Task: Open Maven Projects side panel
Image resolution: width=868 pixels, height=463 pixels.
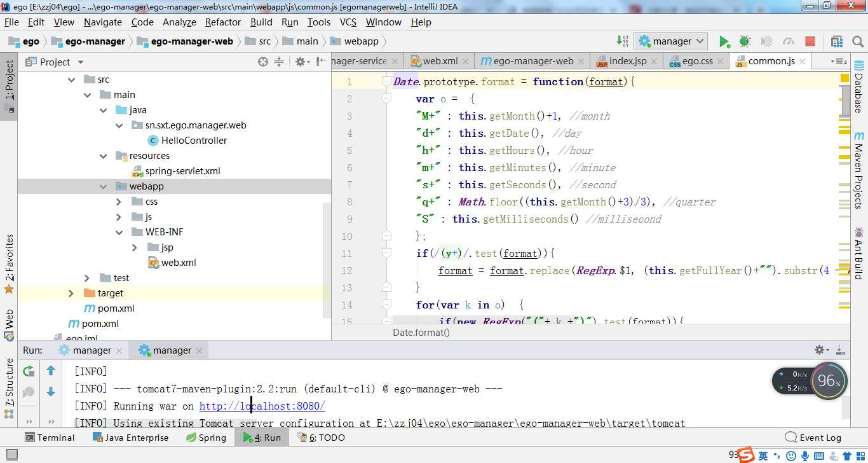Action: pyautogui.click(x=859, y=170)
